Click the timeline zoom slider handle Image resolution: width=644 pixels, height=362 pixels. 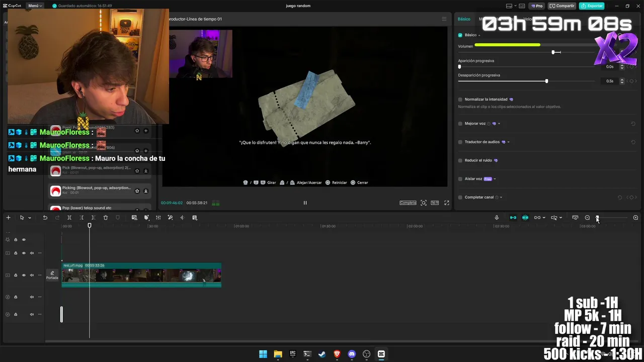tap(597, 218)
